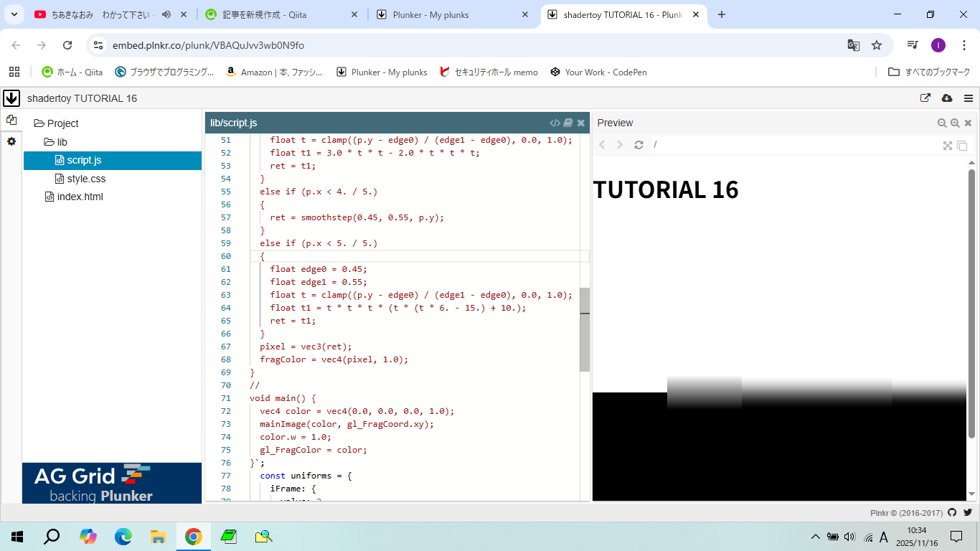Close the lib/script.js editor pane
This screenshot has width=980, height=551.
581,123
